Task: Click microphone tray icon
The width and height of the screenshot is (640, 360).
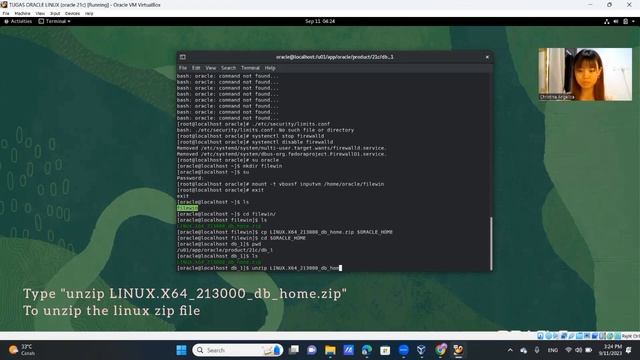Action: point(537,350)
